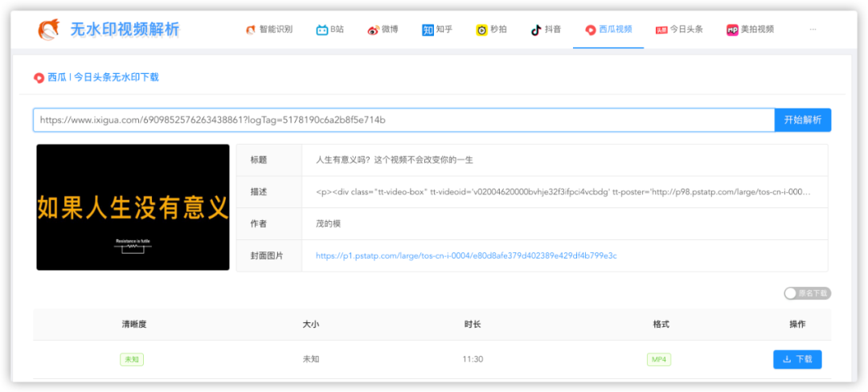Image resolution: width=868 pixels, height=392 pixels.
Task: Select the 智能识别 icon
Action: coord(251,30)
